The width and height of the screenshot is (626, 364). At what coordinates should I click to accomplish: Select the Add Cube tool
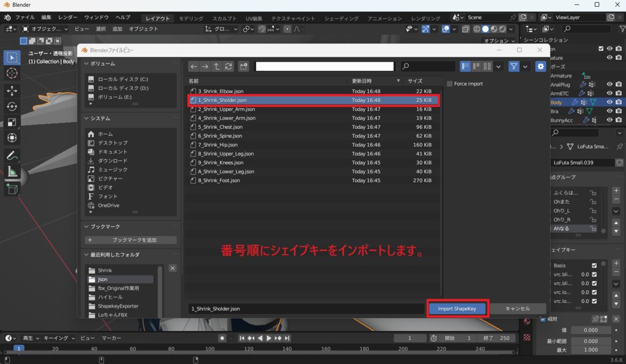[12, 189]
